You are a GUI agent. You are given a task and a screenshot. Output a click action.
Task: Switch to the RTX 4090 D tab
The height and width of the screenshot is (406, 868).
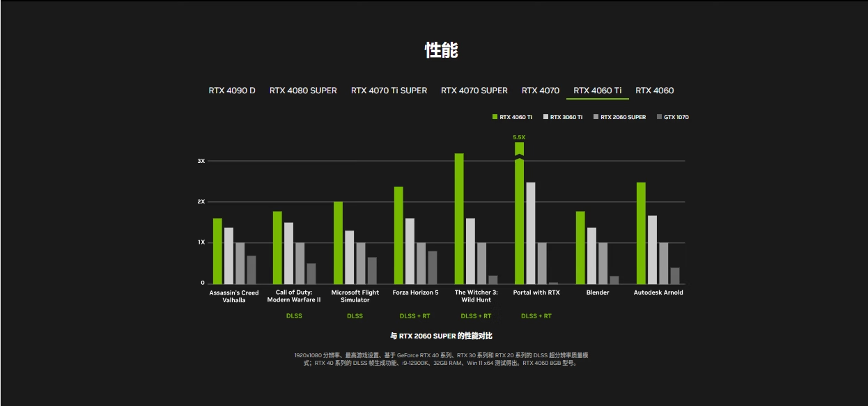click(x=231, y=91)
